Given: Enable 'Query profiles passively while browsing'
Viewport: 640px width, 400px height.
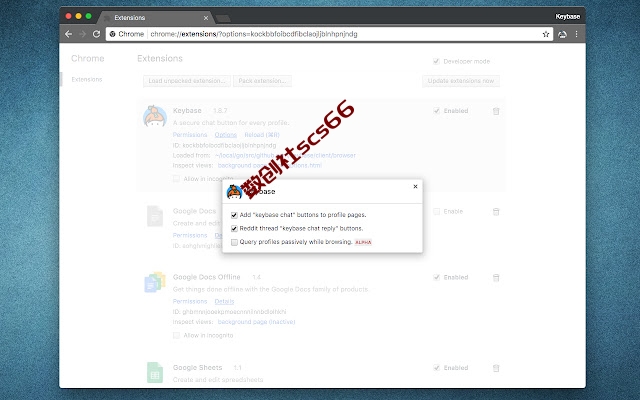Looking at the screenshot, I should (234, 242).
